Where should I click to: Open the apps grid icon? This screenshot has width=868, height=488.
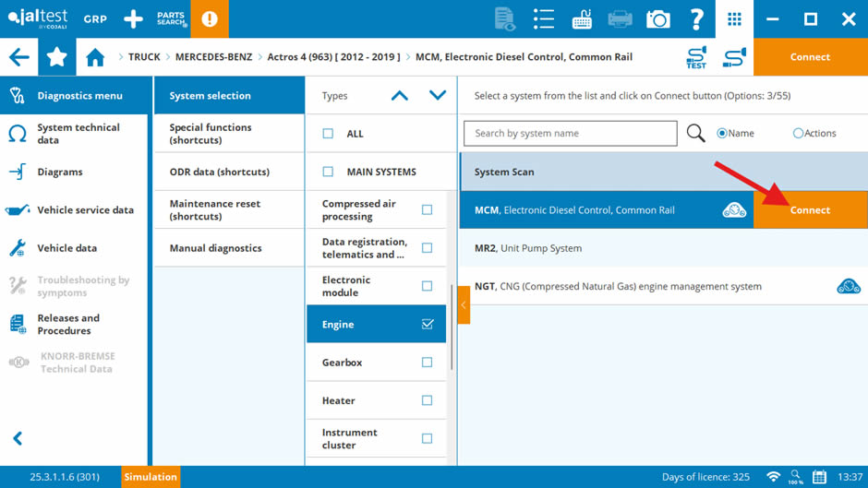pos(735,18)
